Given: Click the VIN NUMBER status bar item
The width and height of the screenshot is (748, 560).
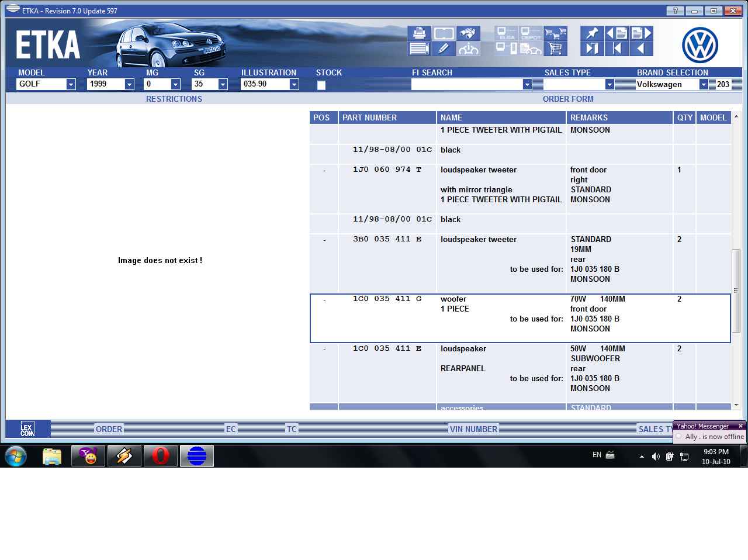Looking at the screenshot, I should tap(473, 429).
